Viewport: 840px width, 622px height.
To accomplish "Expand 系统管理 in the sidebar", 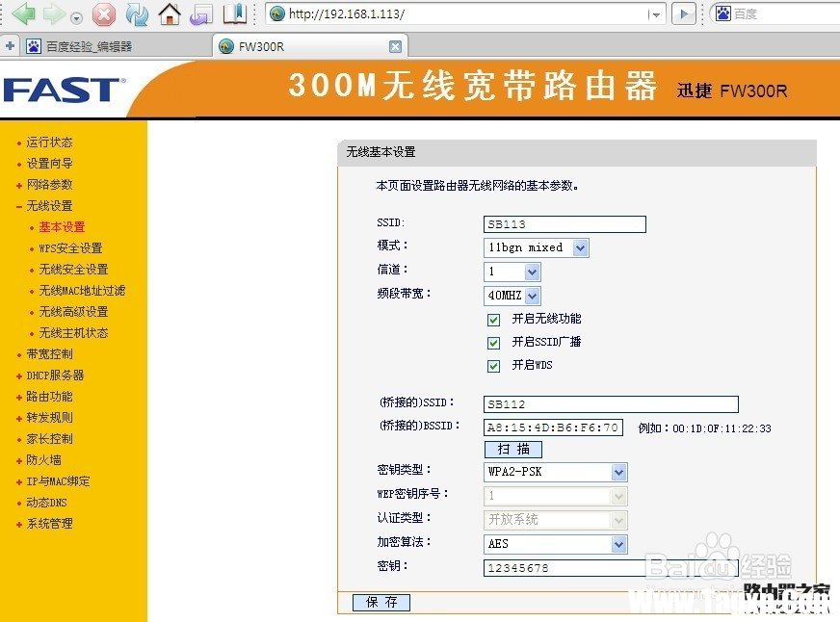I will click(x=49, y=524).
